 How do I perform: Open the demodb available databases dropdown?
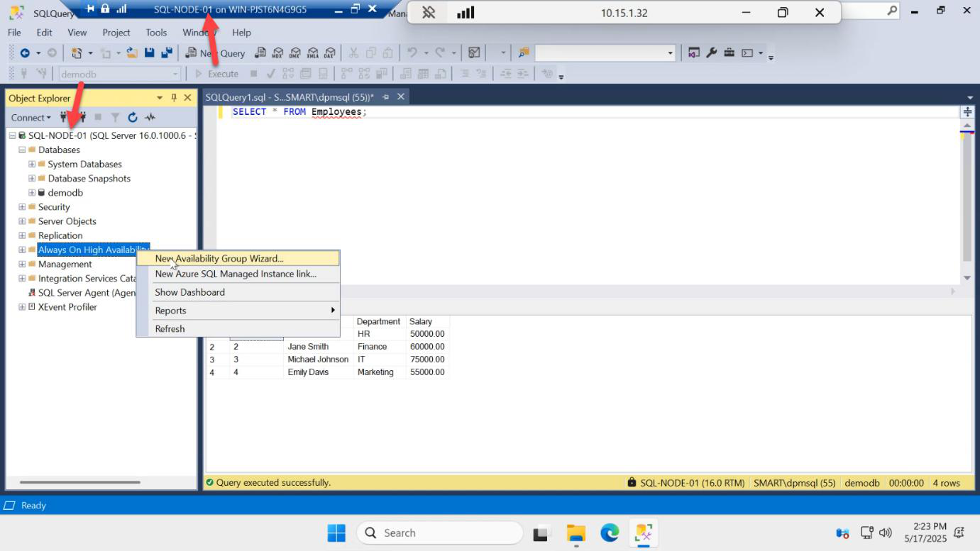(x=119, y=74)
